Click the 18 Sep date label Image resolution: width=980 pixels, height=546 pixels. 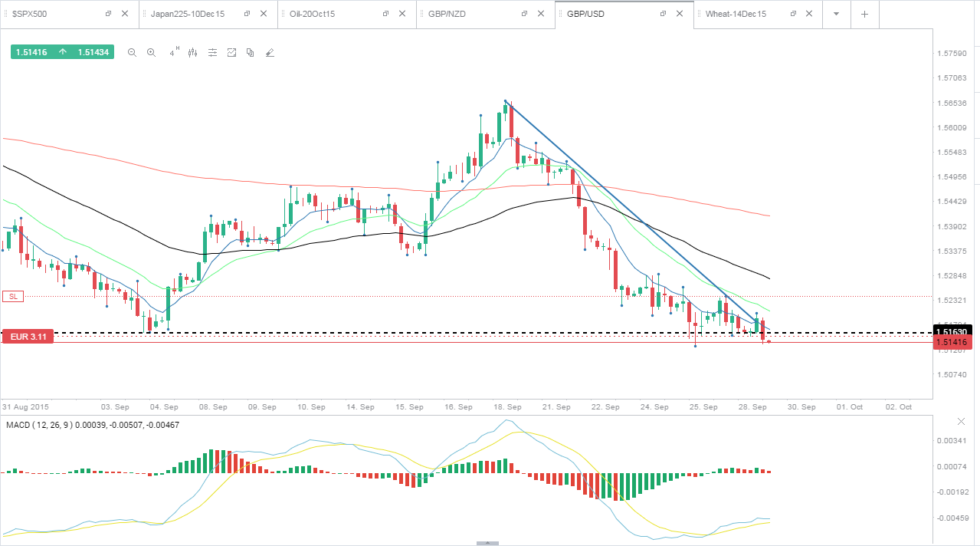(x=508, y=406)
